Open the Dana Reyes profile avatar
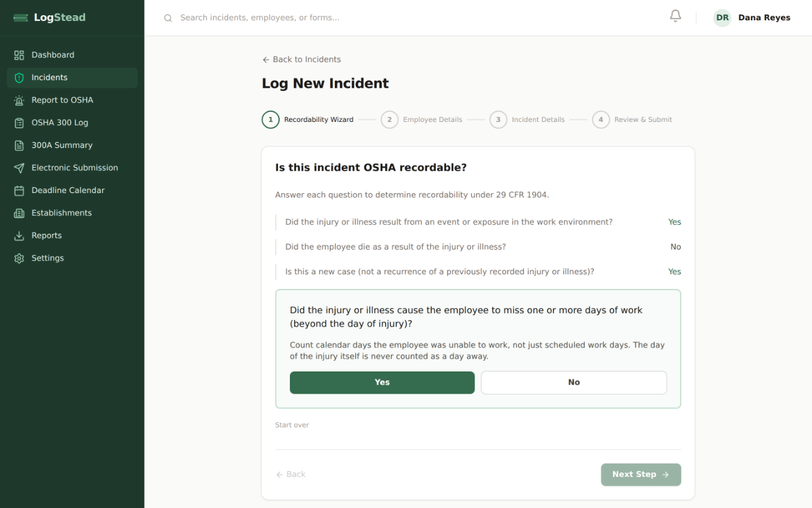Viewport: 812px width, 508px height. pyautogui.click(x=722, y=18)
